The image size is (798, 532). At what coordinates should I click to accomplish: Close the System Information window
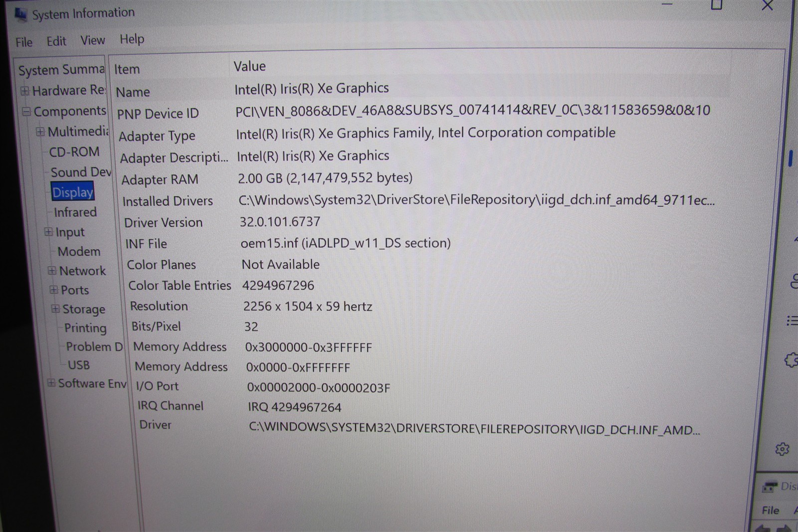point(767,5)
